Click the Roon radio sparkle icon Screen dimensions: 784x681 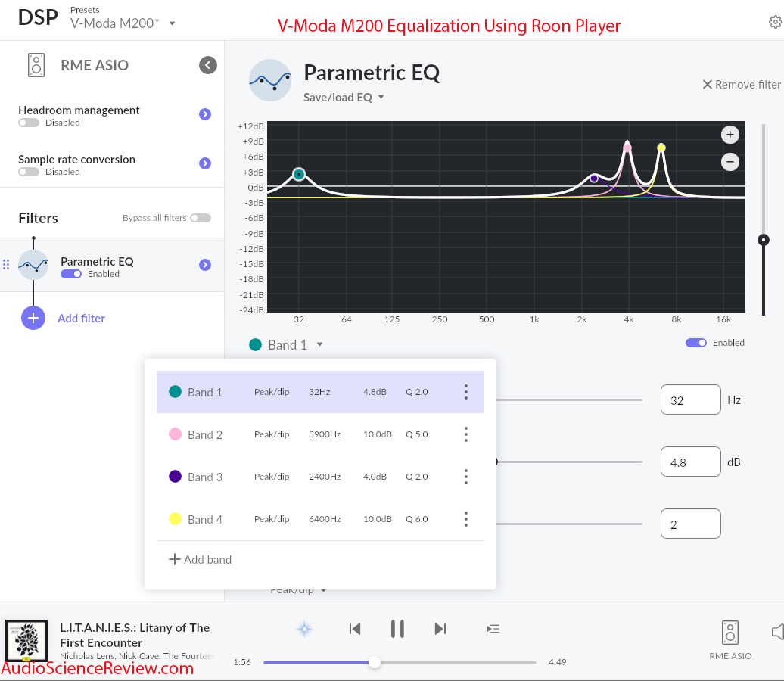coord(304,629)
